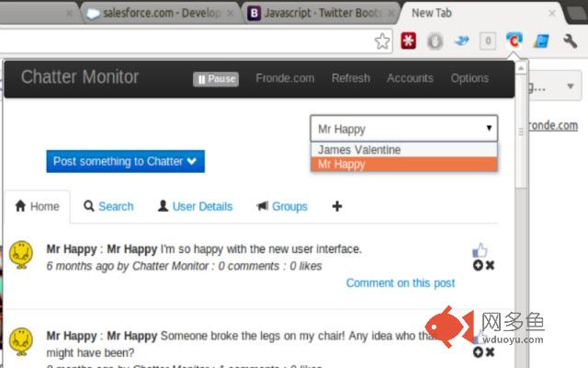Screen dimensions: 588x368
Task: Close the New Tab browser tab
Action: click(552, 13)
